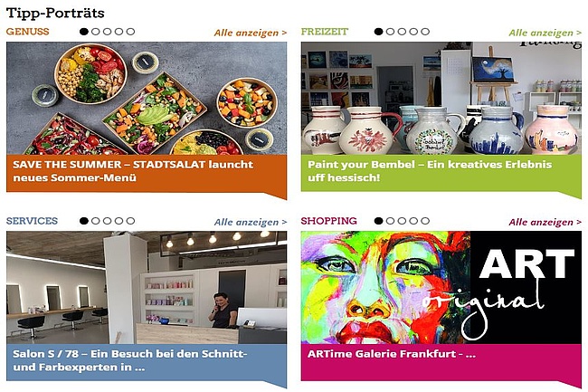Open the ART original painting image

point(441,287)
